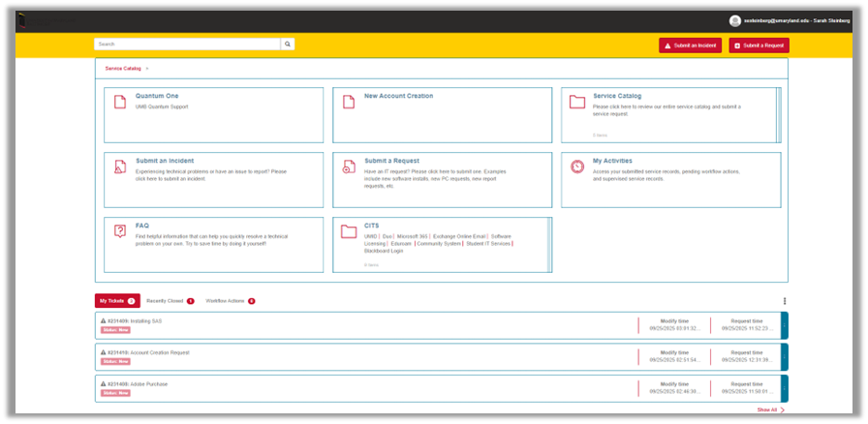Focus the Search input field
The width and height of the screenshot is (868, 424).
coord(187,45)
